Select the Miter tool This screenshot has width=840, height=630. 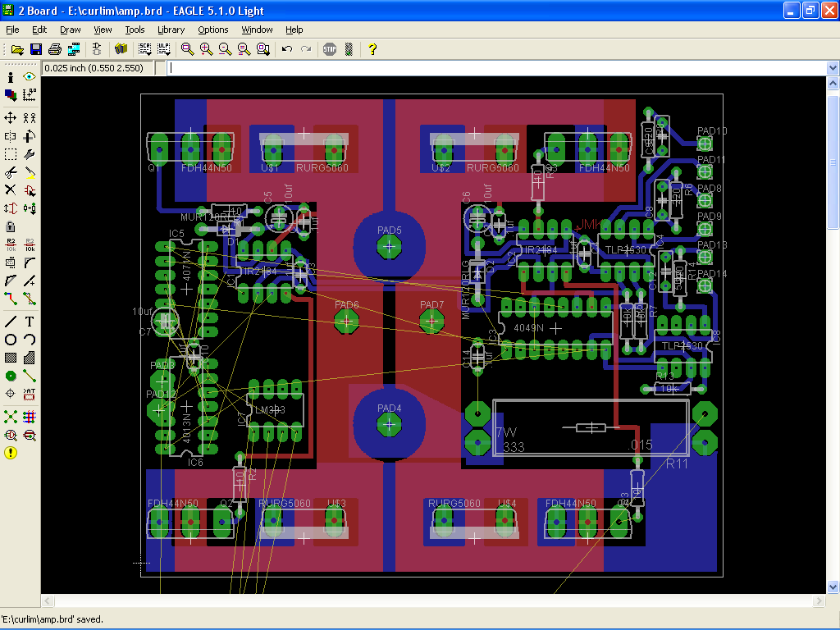(30, 262)
